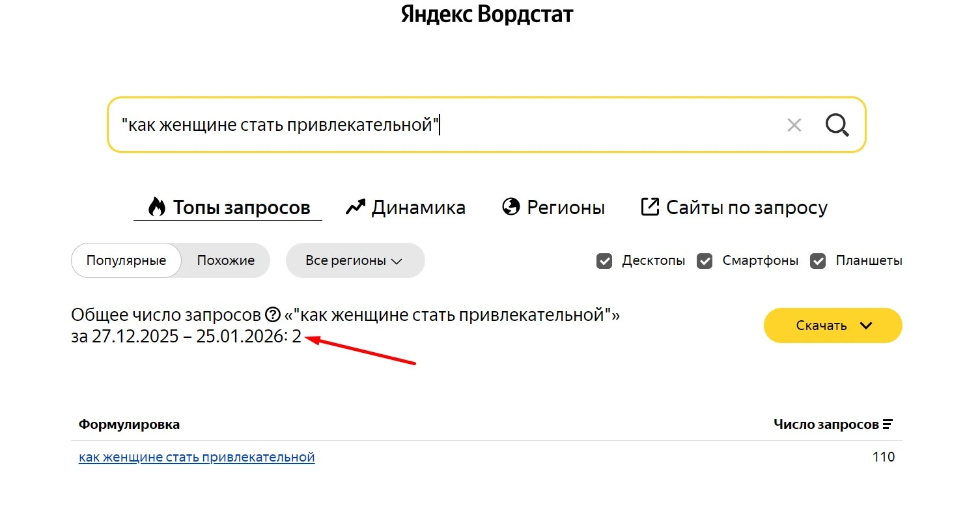Viewport: 980px width, 511px height.
Task: Click the globe icon next to Регионы
Action: click(x=511, y=206)
